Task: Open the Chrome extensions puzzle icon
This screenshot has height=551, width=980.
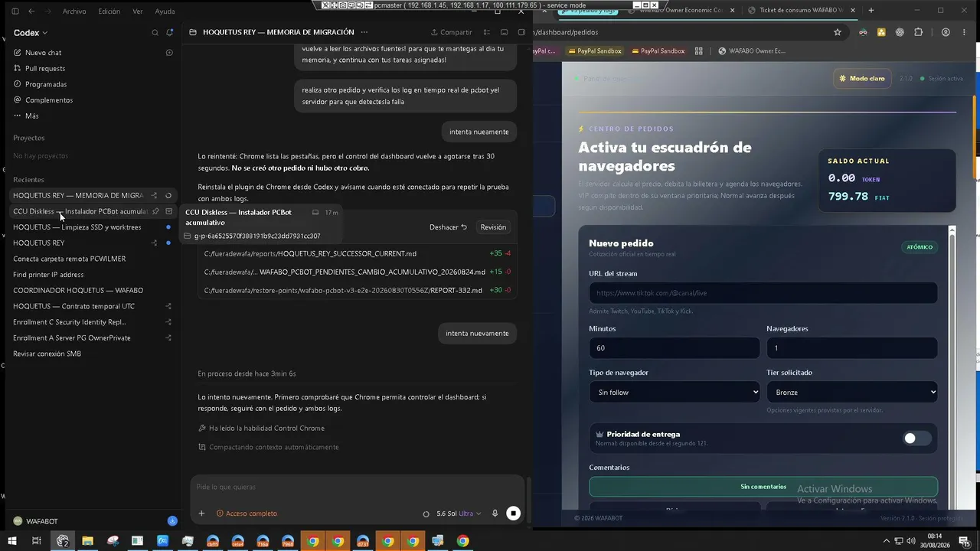Action: click(919, 32)
